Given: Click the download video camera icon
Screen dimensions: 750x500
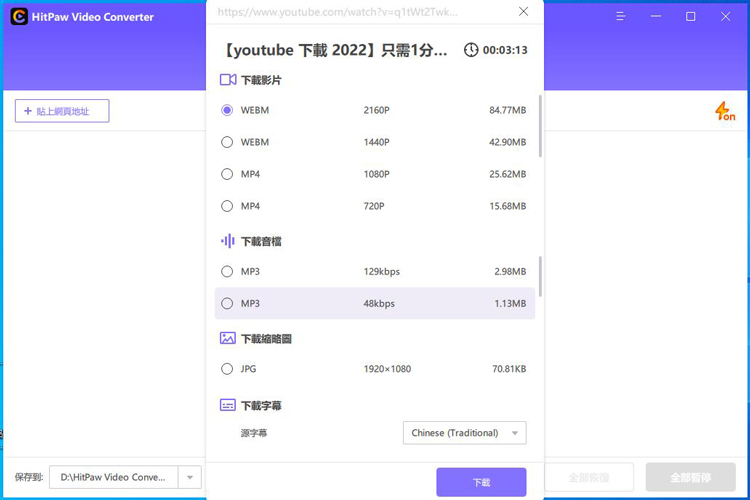Looking at the screenshot, I should click(228, 80).
